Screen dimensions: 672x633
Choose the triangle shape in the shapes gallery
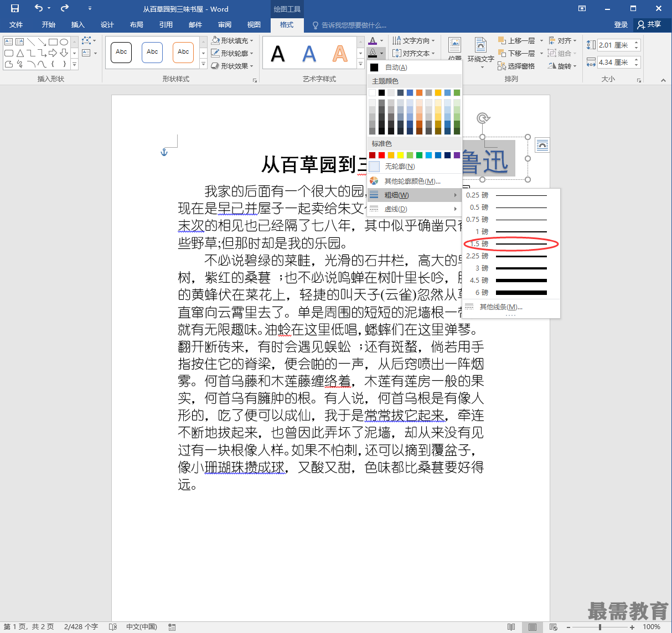pyautogui.click(x=20, y=53)
